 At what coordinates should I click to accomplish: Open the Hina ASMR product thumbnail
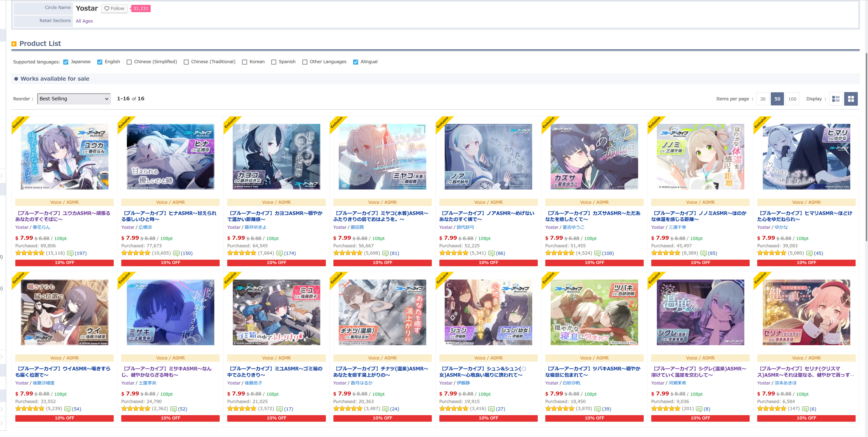tap(171, 157)
